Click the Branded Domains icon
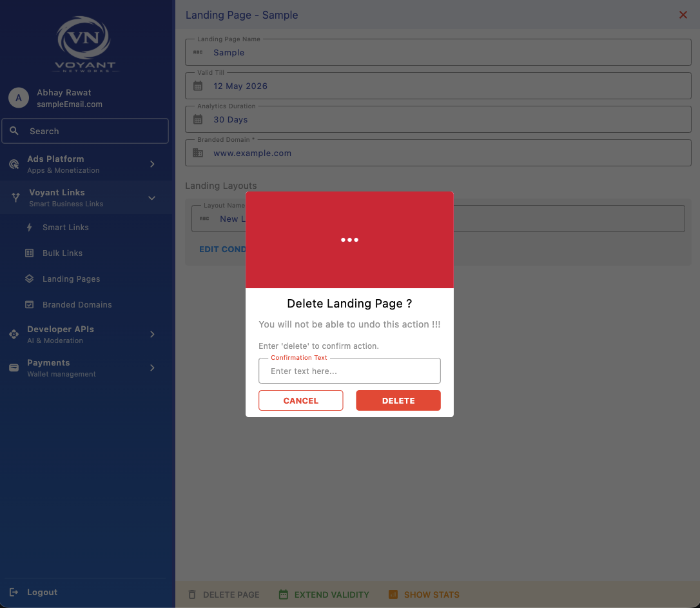700x608 pixels. pyautogui.click(x=29, y=305)
